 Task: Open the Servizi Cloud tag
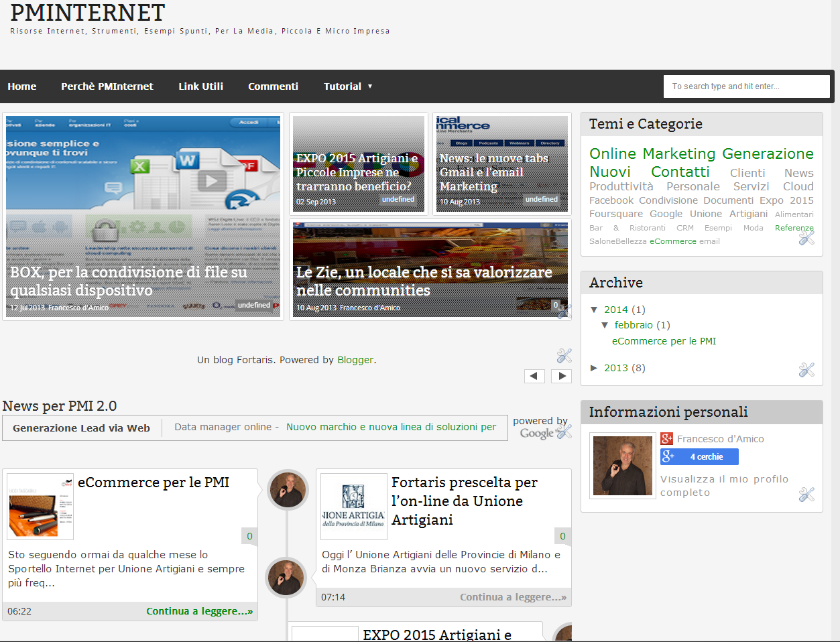click(x=774, y=186)
